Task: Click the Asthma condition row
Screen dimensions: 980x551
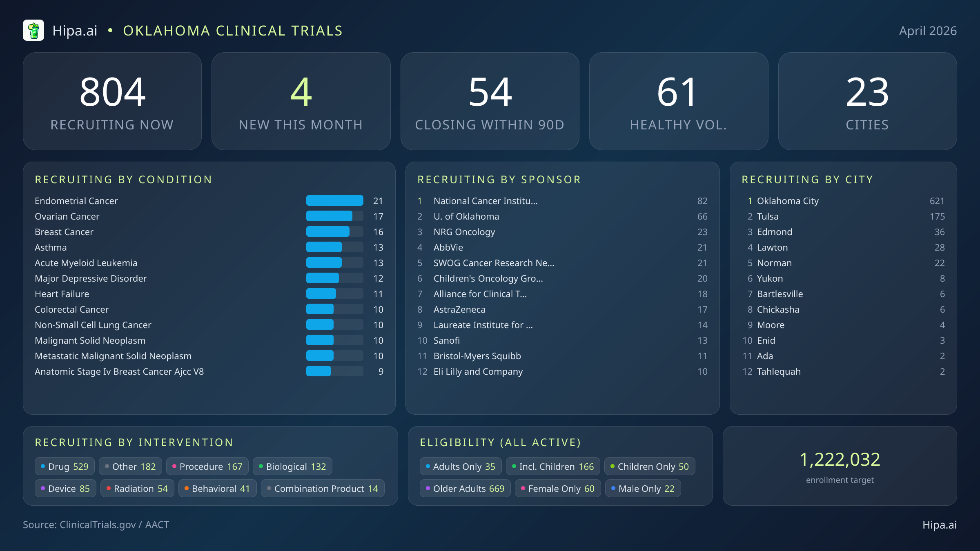Action: point(209,247)
